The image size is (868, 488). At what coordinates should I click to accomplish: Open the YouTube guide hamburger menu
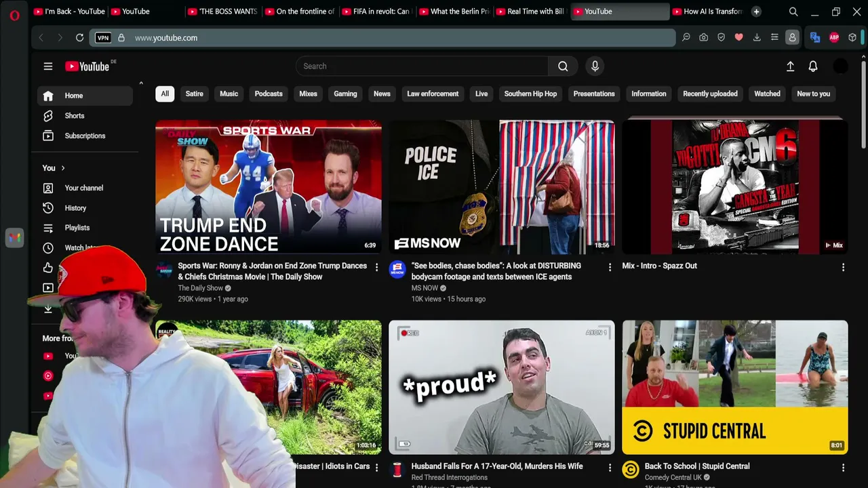pyautogui.click(x=48, y=66)
